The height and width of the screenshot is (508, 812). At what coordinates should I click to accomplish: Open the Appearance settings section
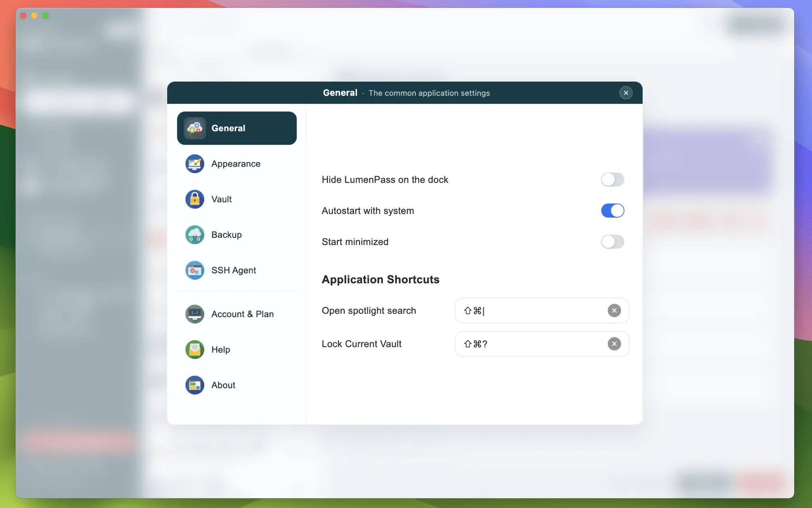[x=237, y=164]
